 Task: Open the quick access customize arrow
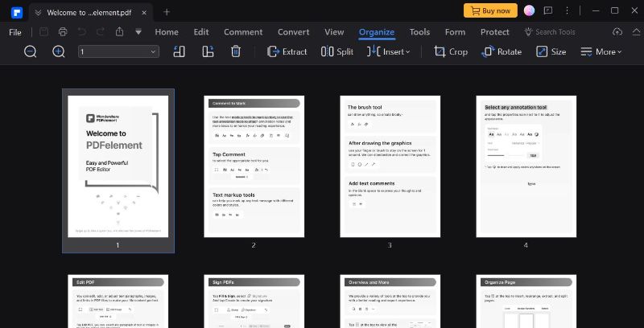coord(138,32)
